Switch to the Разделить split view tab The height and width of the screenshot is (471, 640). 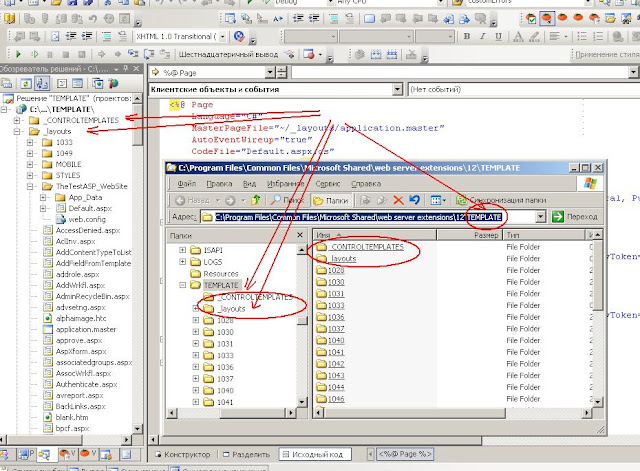click(247, 454)
